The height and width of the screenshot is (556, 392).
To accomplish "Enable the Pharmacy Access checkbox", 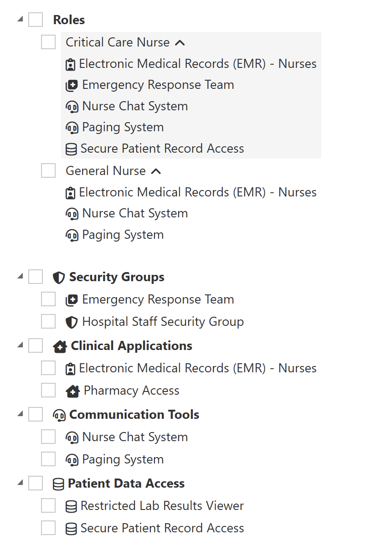I will click(x=48, y=391).
